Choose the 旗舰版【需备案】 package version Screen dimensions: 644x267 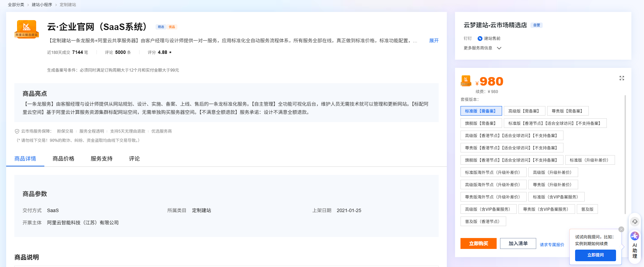(x=481, y=123)
